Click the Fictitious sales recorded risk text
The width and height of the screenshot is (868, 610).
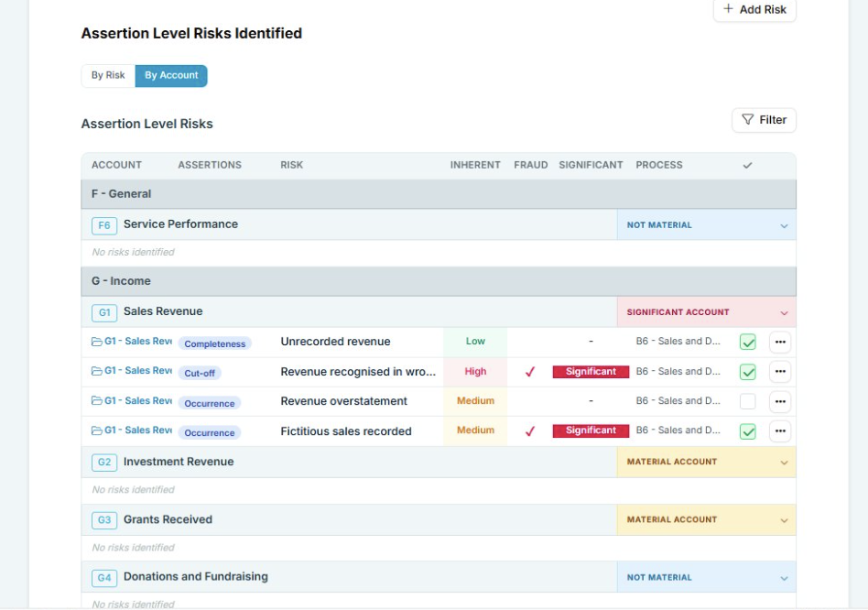click(346, 431)
